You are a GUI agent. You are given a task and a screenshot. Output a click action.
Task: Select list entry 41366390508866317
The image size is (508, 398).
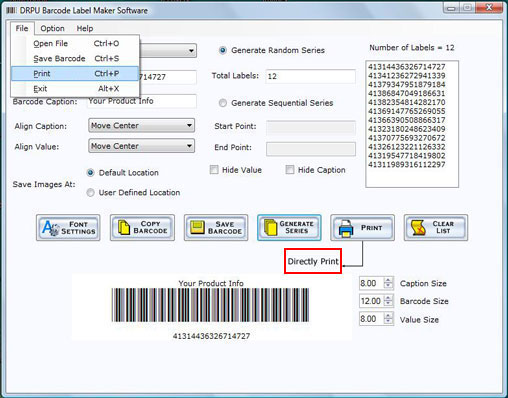point(407,120)
